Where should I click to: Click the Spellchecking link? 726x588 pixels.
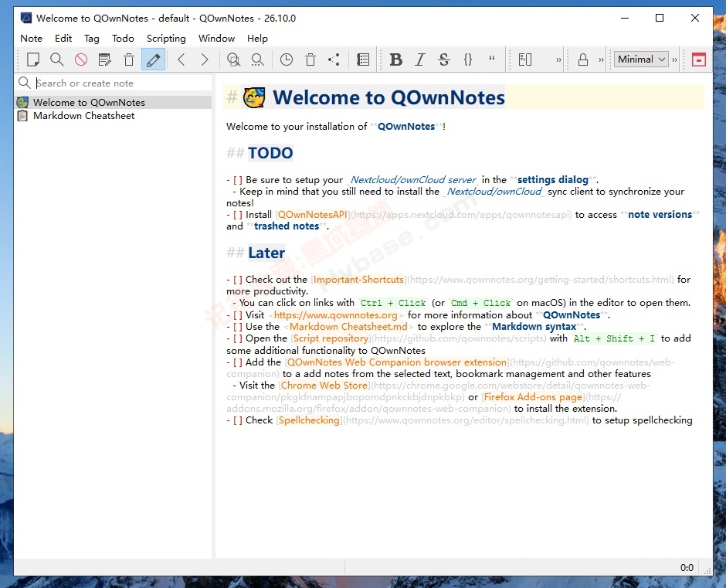(x=309, y=420)
